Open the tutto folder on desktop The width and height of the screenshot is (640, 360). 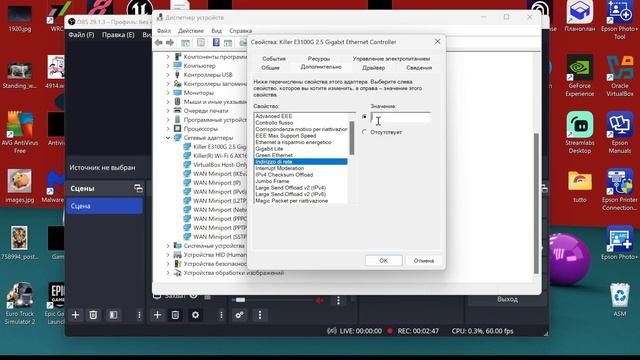(580, 187)
